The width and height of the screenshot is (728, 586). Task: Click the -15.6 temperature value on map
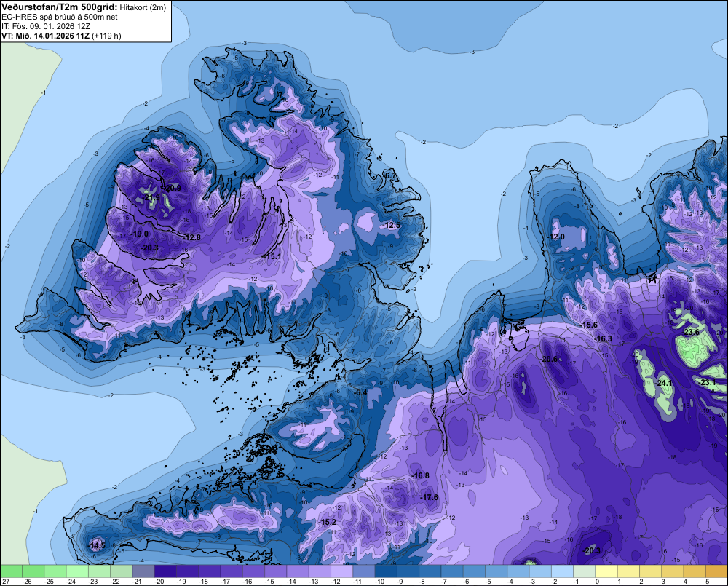click(x=589, y=325)
